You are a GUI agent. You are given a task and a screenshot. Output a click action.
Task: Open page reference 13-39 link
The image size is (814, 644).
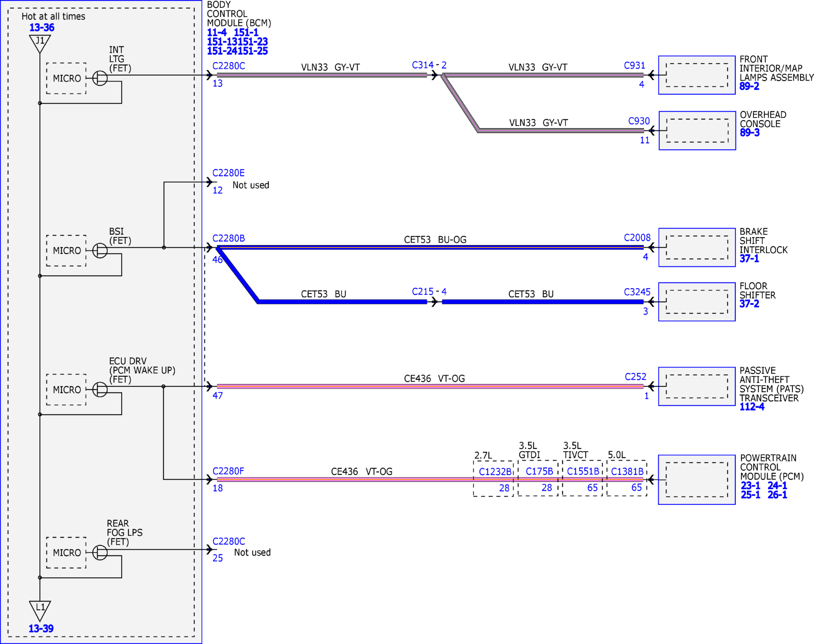pyautogui.click(x=41, y=628)
